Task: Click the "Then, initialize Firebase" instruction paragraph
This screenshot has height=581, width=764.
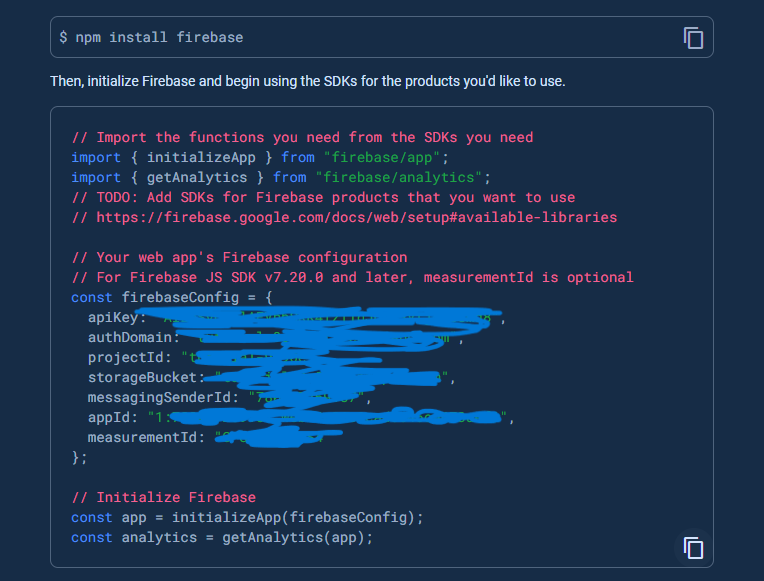Action: 307,81
